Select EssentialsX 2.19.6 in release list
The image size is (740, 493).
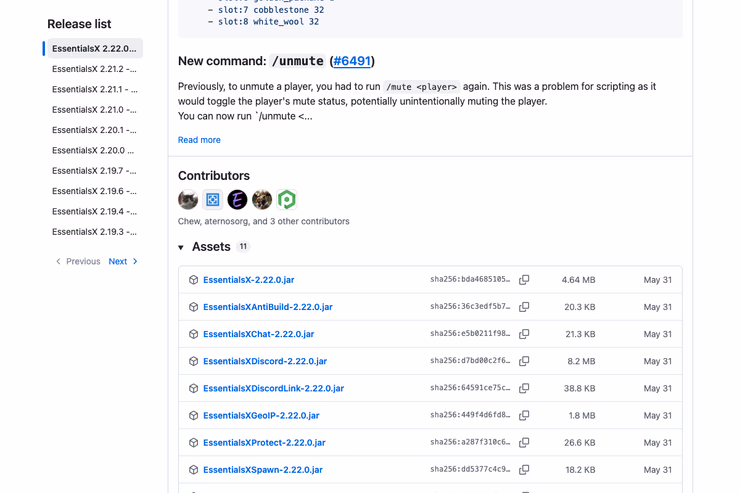95,191
